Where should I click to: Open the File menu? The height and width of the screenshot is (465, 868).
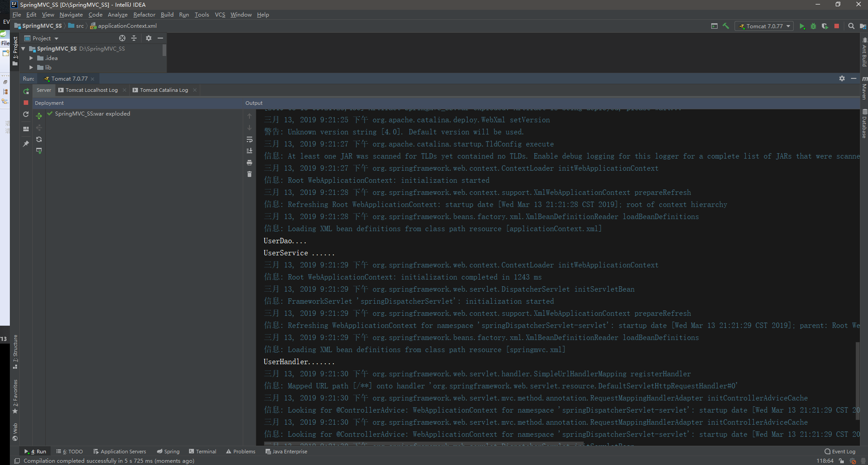coord(17,15)
